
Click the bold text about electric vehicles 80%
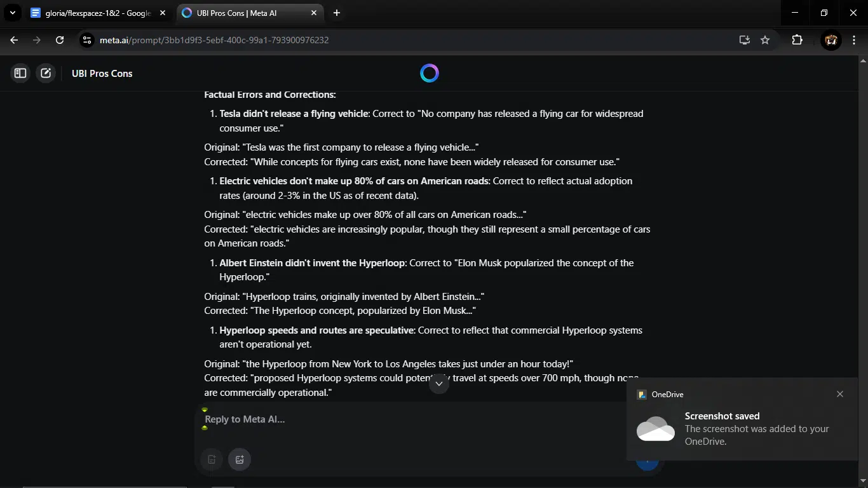[355, 181]
